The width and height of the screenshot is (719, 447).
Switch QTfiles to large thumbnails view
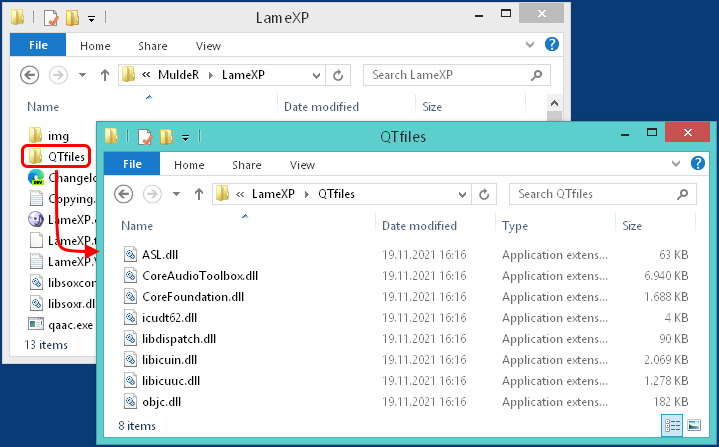(x=694, y=425)
